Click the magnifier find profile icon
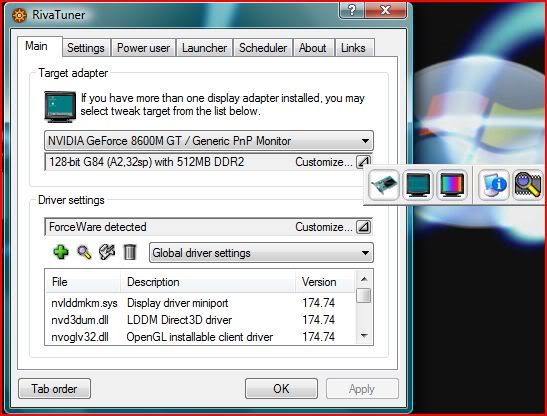This screenshot has width=547, height=416. (x=84, y=252)
